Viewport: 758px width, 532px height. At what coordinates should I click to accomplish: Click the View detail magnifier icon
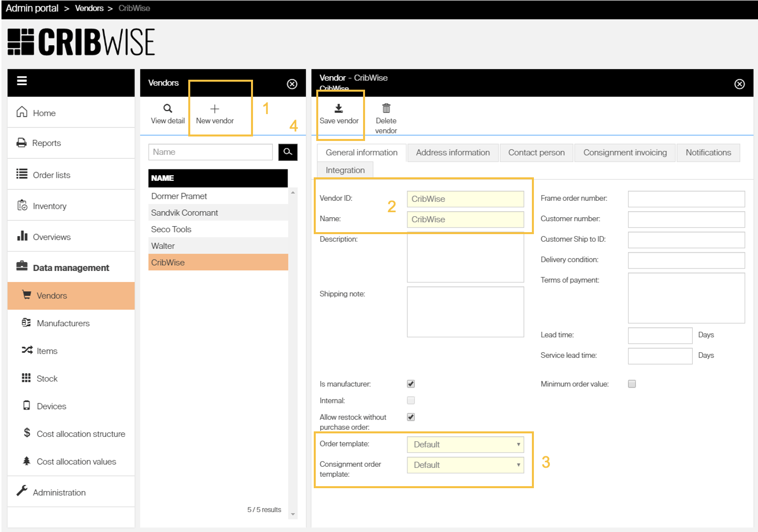(168, 109)
